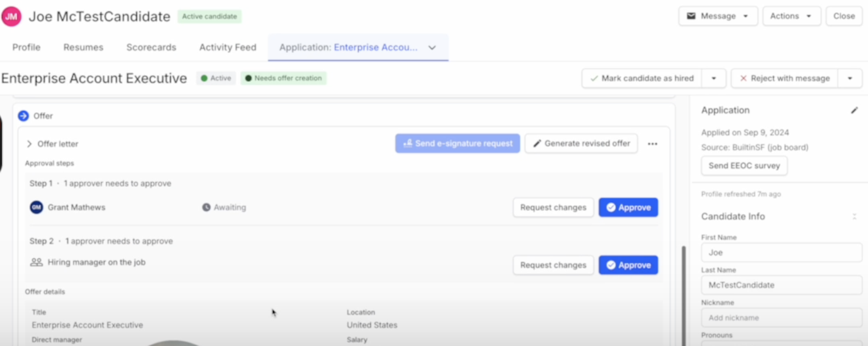Viewport: 868px width, 346px height.
Task: Approve Step 1 for Grant Mathews
Action: pos(628,208)
